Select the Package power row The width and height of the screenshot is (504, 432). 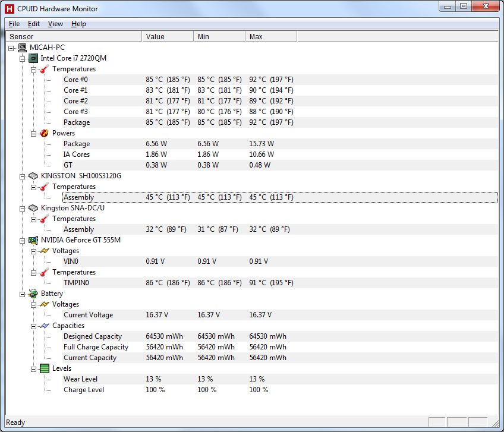coord(280,144)
